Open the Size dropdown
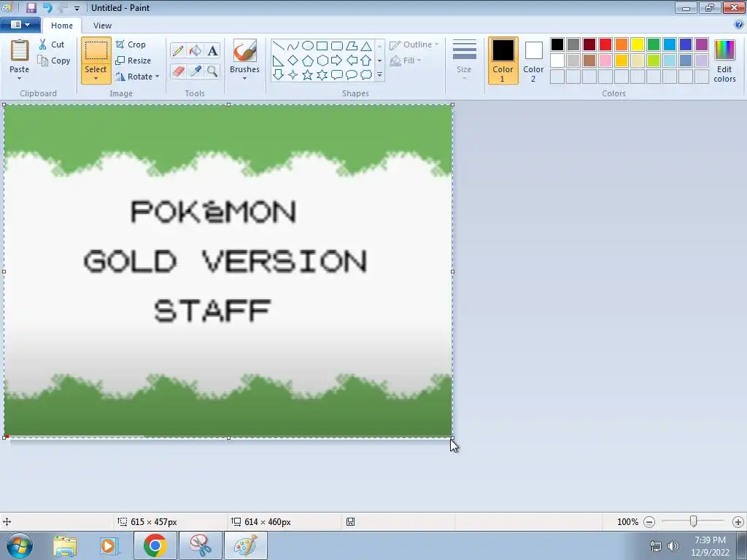The width and height of the screenshot is (747, 560). tap(464, 60)
